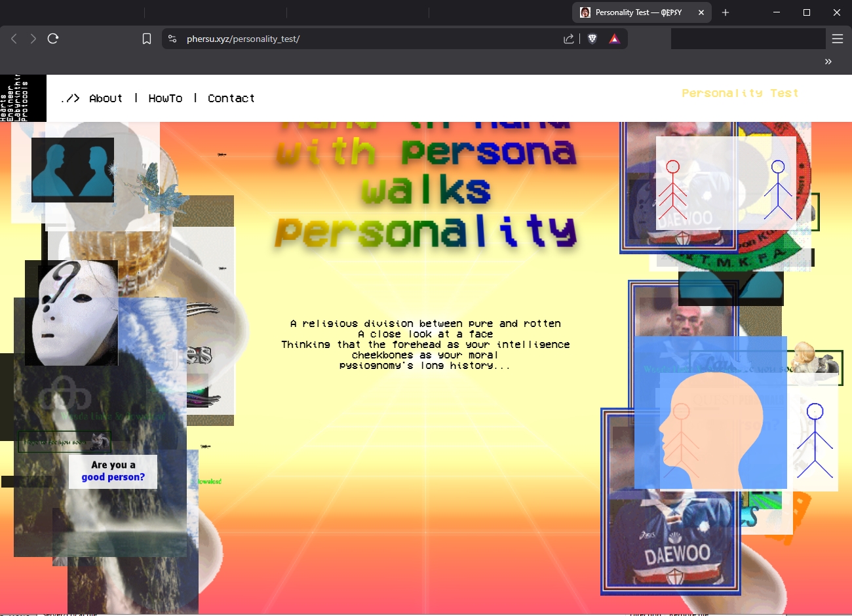Viewport: 852px width, 616px height.
Task: Click the 'Are you a good person?' banner
Action: point(113,471)
